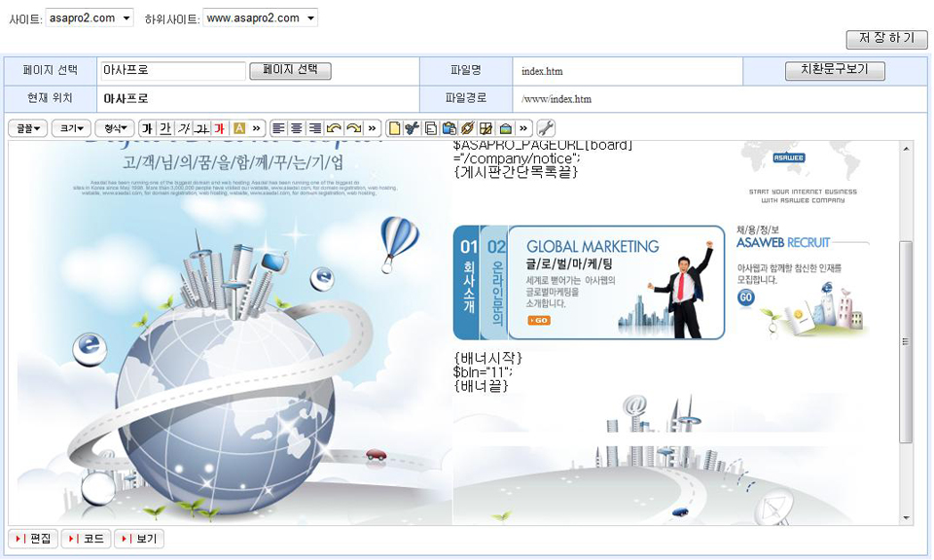
Task: Toggle bold text formatting (가)
Action: click(x=147, y=128)
